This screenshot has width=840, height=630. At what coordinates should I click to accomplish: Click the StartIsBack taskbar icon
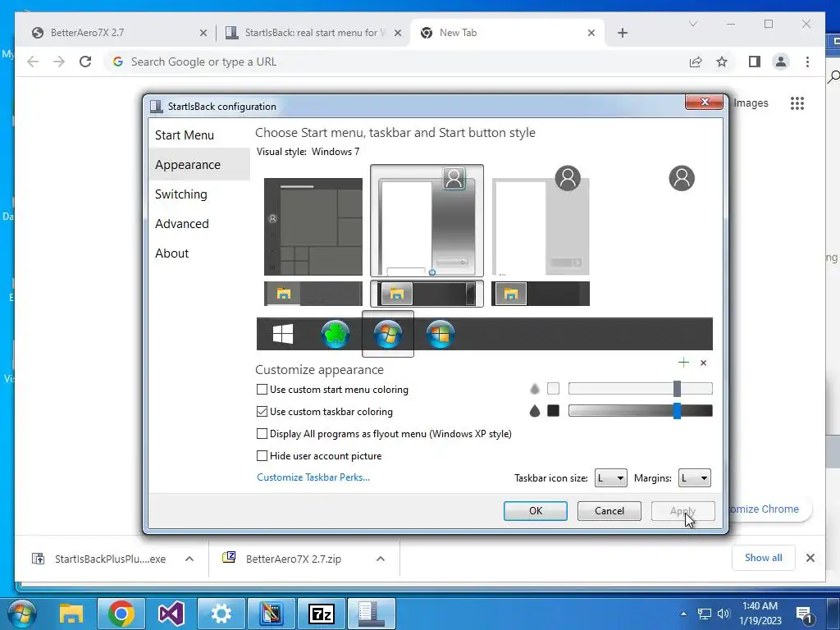pos(372,614)
